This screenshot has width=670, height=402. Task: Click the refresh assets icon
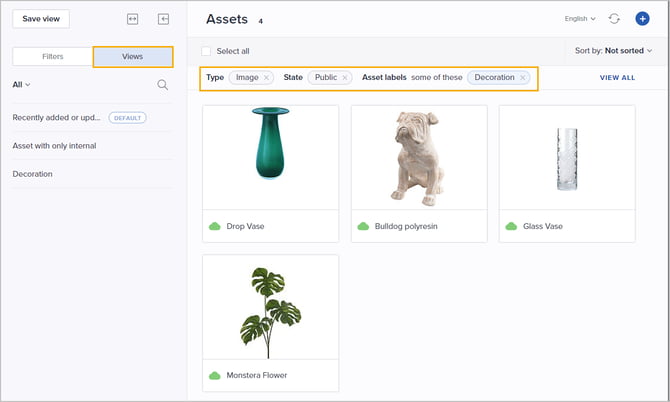(x=614, y=19)
